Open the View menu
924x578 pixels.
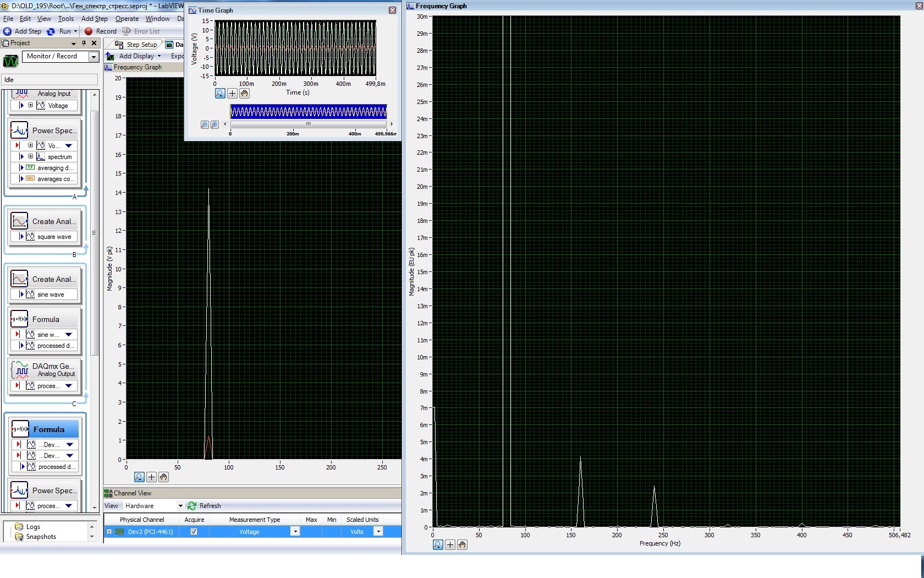pyautogui.click(x=44, y=19)
